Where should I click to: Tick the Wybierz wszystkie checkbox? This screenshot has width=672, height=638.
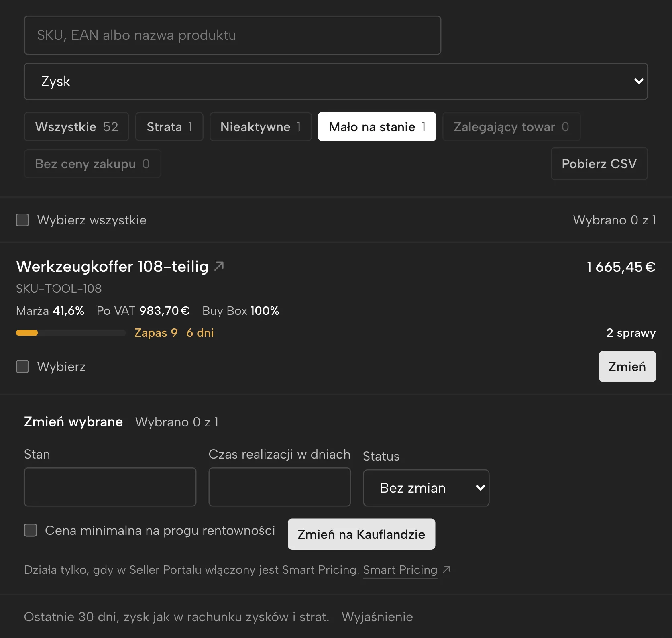[x=22, y=220]
